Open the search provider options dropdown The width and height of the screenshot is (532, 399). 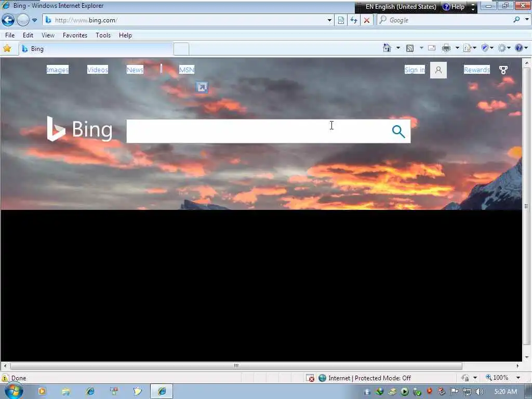coord(527,20)
